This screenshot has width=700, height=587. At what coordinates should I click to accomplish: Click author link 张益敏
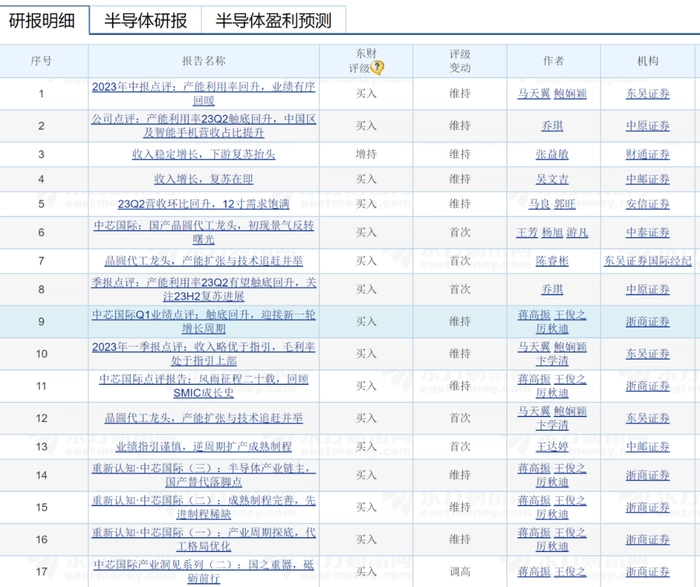click(553, 154)
